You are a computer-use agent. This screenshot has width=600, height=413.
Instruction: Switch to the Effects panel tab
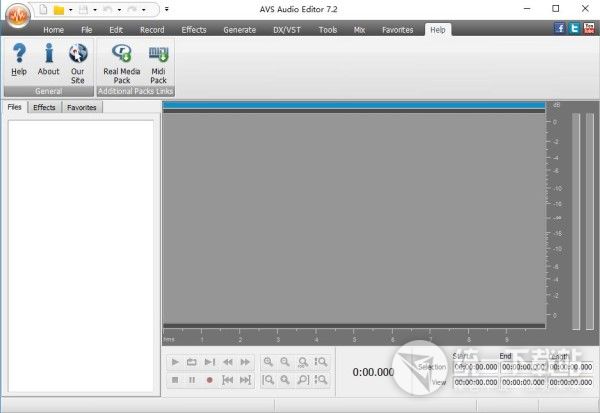click(44, 108)
